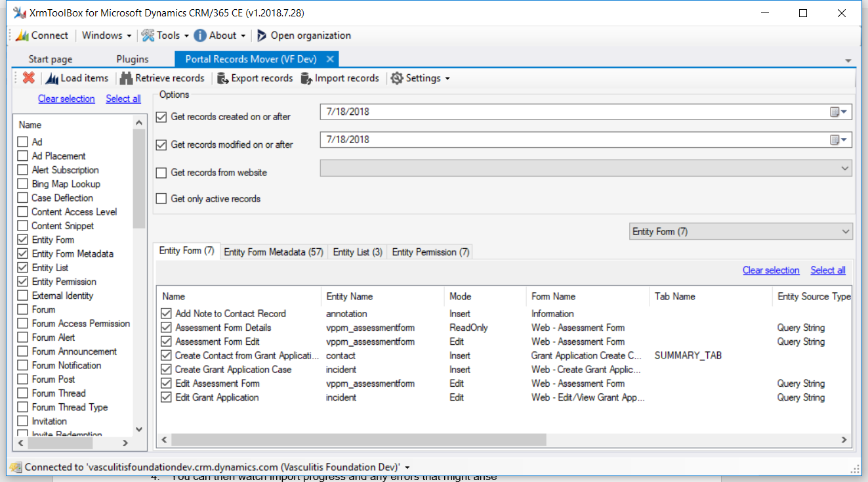Open the Tools menu wrench icon
Viewport: 868px width, 482px height.
(x=148, y=35)
